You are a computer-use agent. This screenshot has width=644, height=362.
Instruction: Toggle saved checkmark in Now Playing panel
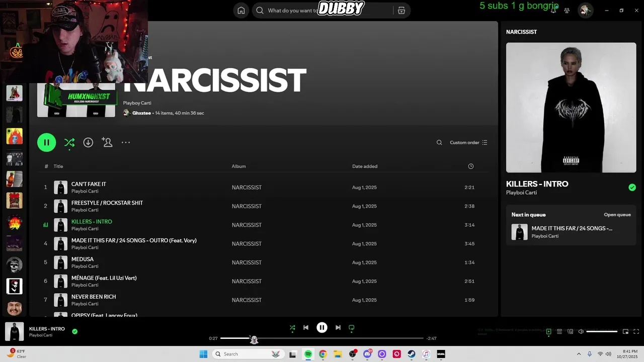(632, 188)
